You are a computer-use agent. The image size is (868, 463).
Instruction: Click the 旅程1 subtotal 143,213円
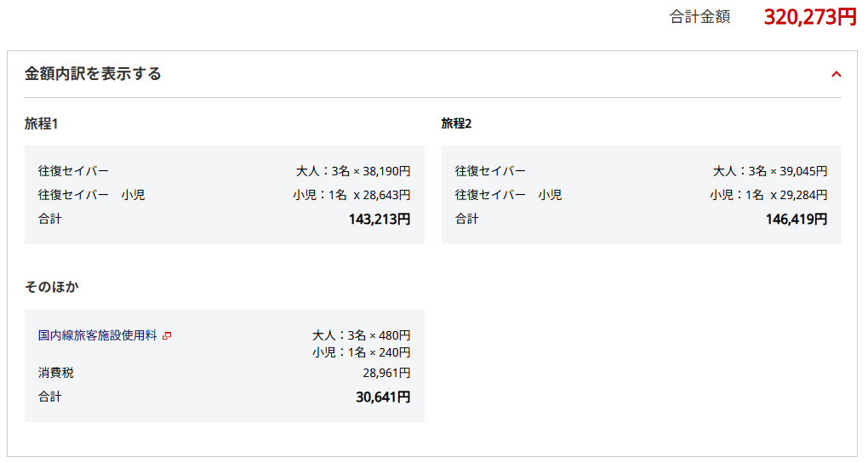379,220
